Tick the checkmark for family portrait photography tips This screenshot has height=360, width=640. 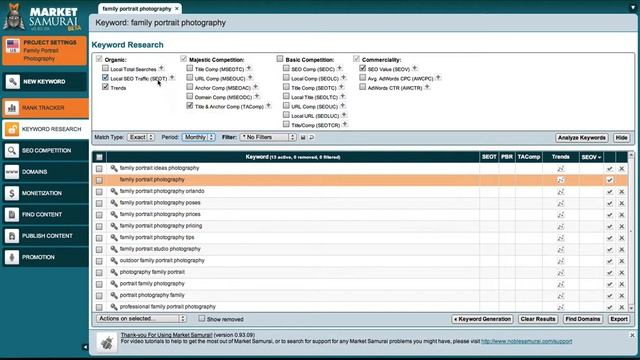[609, 238]
